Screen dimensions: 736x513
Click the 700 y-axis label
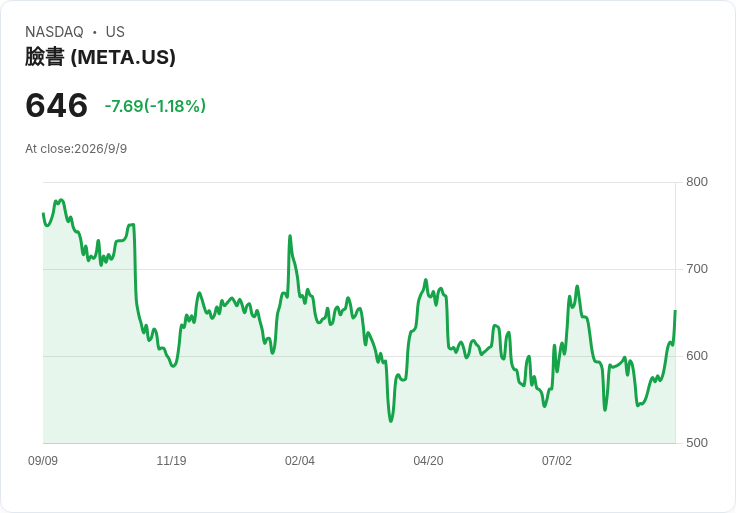point(697,269)
